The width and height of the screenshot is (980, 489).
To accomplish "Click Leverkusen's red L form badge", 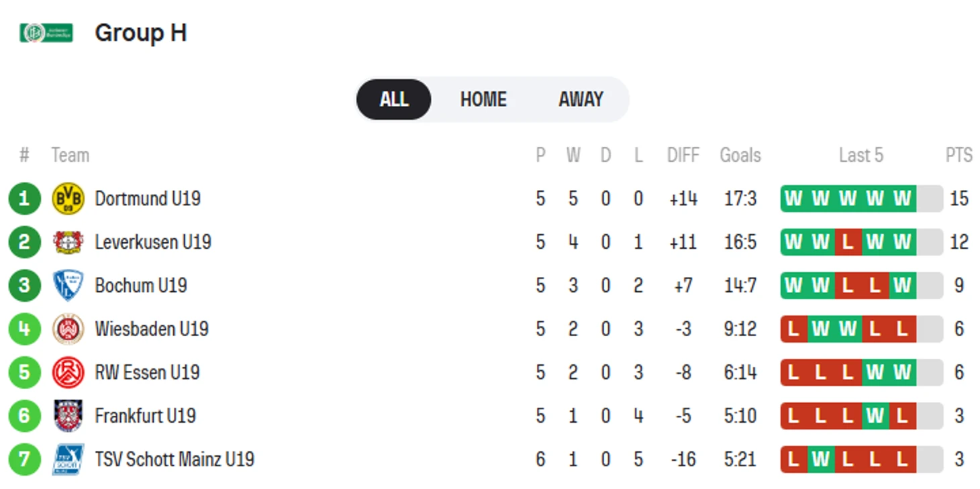I will click(848, 242).
